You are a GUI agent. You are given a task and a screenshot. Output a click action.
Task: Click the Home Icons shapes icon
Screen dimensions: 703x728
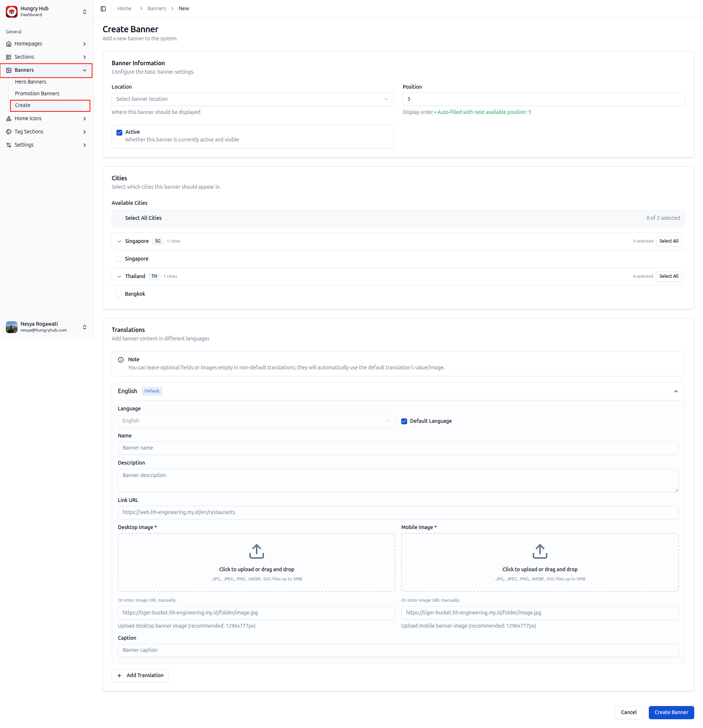point(9,119)
